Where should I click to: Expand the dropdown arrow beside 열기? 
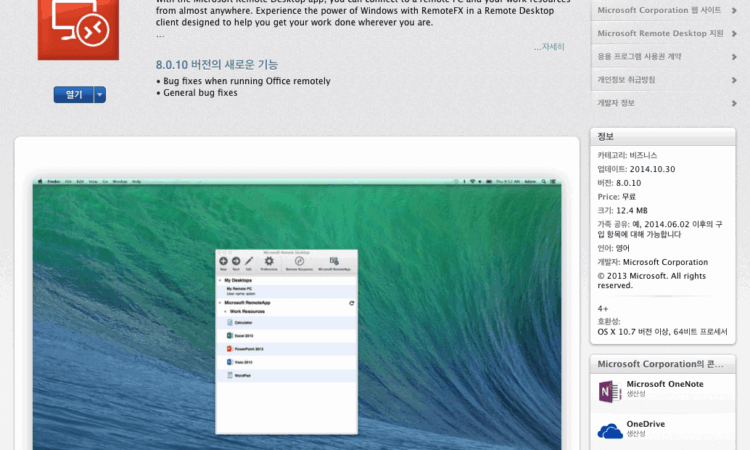click(x=99, y=95)
